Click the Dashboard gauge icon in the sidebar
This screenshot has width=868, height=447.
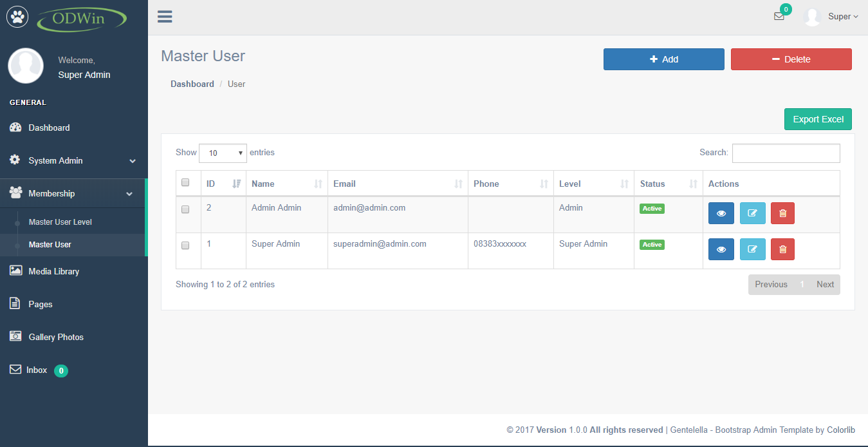tap(15, 128)
